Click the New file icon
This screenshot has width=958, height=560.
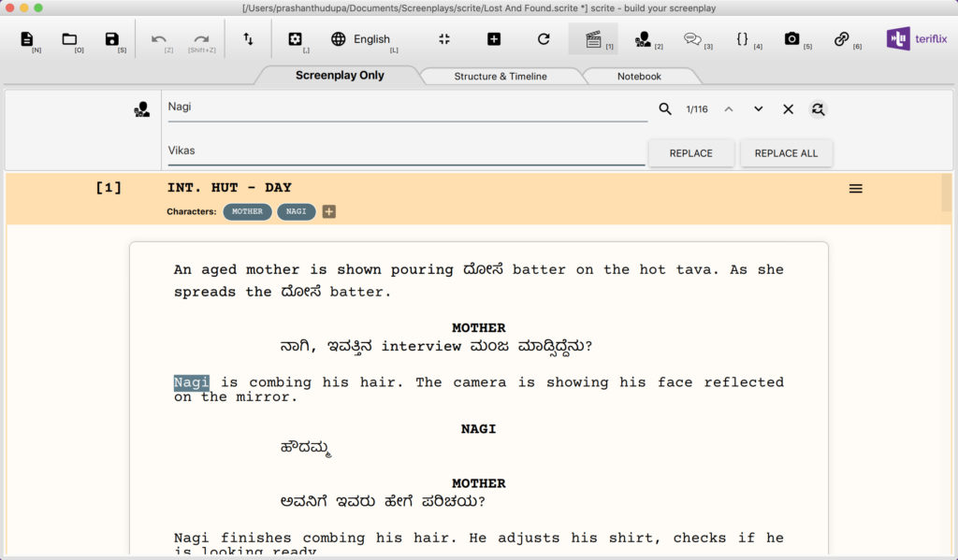(x=26, y=39)
